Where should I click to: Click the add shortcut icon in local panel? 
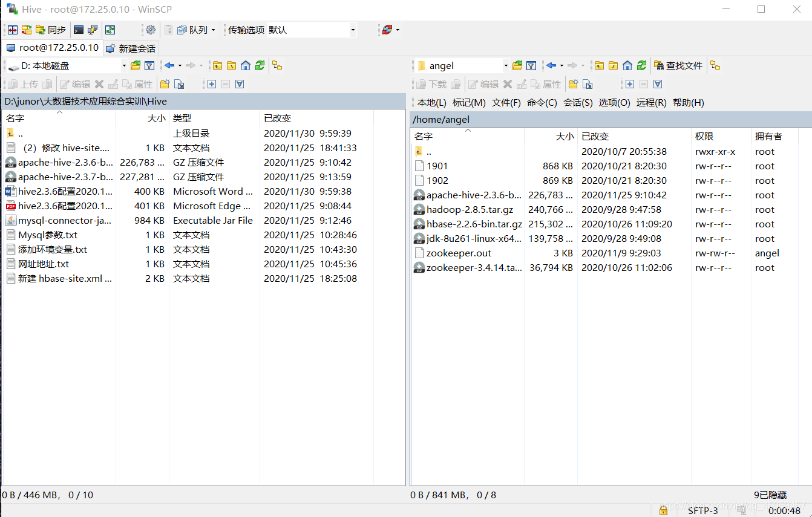pos(178,84)
